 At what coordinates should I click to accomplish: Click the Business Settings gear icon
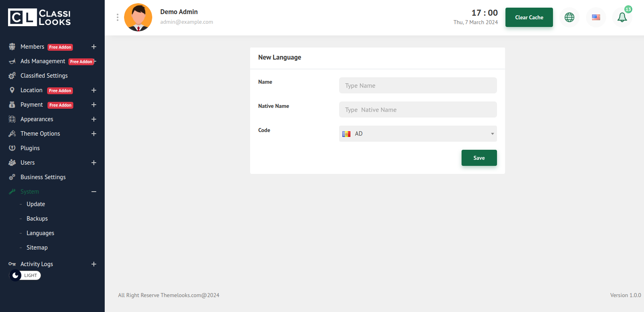tap(12, 177)
